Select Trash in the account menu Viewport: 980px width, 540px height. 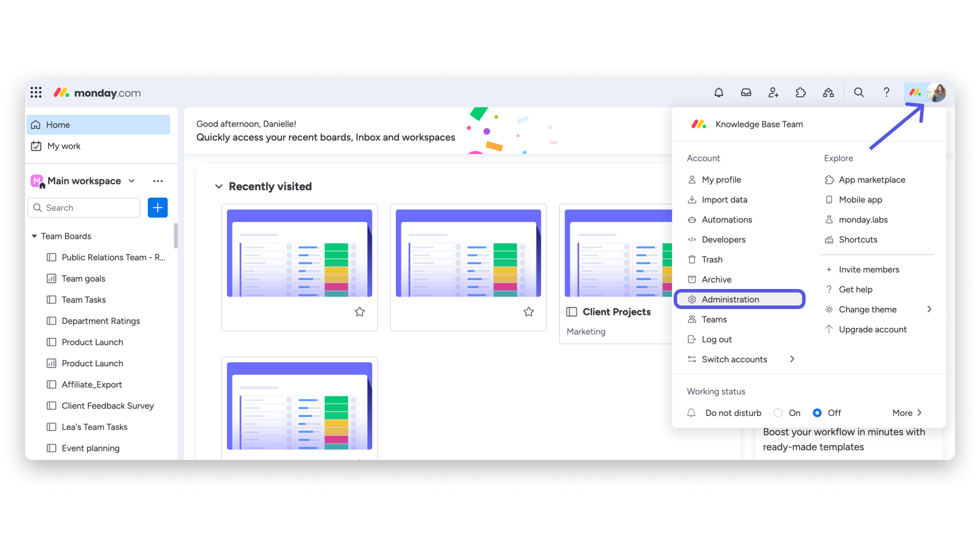[712, 259]
